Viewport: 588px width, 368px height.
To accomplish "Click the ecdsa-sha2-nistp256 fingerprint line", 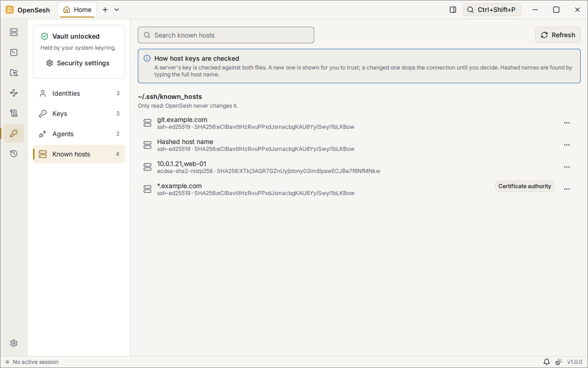I will (x=269, y=171).
